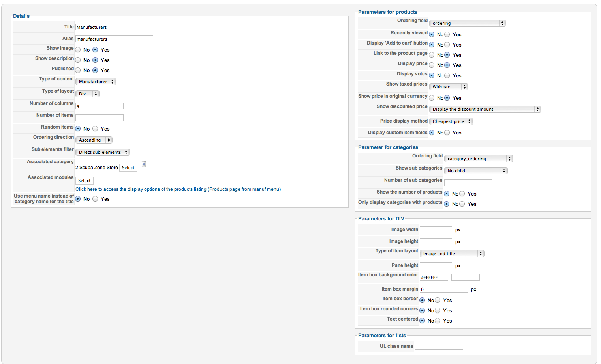Click the Image width input field
The height and width of the screenshot is (364, 601).
(436, 230)
